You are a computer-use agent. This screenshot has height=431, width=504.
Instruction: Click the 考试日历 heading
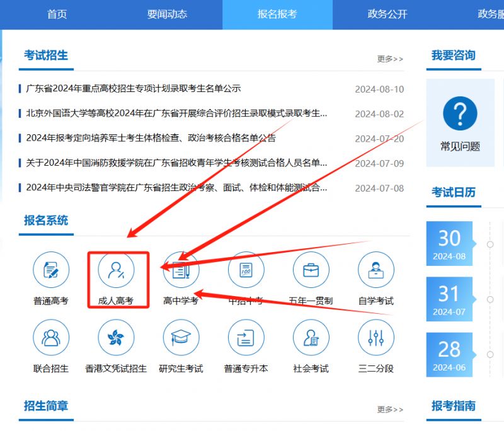tap(454, 193)
